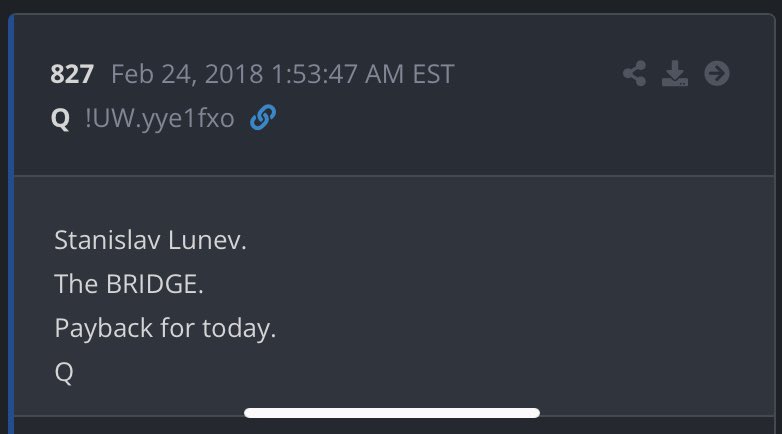The height and width of the screenshot is (434, 782).
Task: Select post number 827
Action: pos(74,75)
